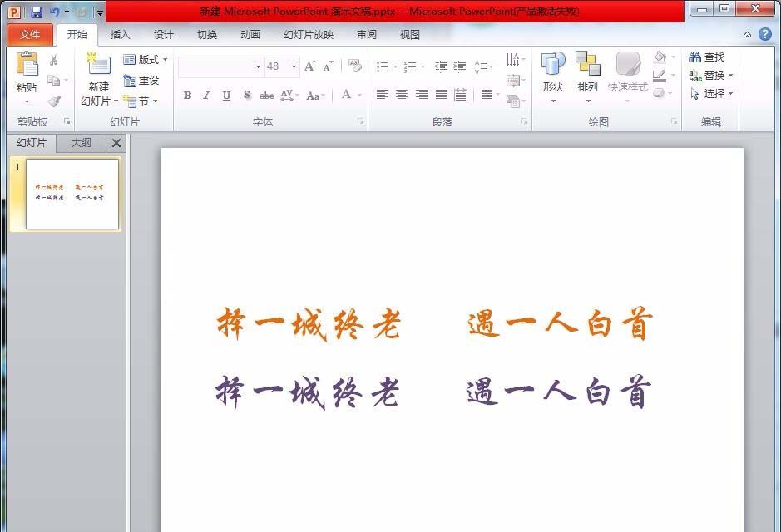781x532 pixels.
Task: Open the text direction options
Action: point(515,59)
